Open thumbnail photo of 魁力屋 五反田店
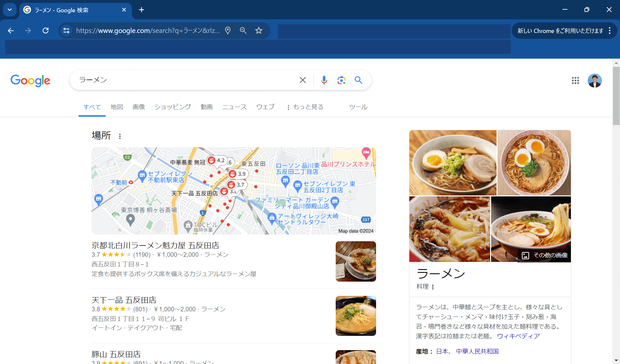Image resolution: width=620 pixels, height=364 pixels. click(x=356, y=262)
